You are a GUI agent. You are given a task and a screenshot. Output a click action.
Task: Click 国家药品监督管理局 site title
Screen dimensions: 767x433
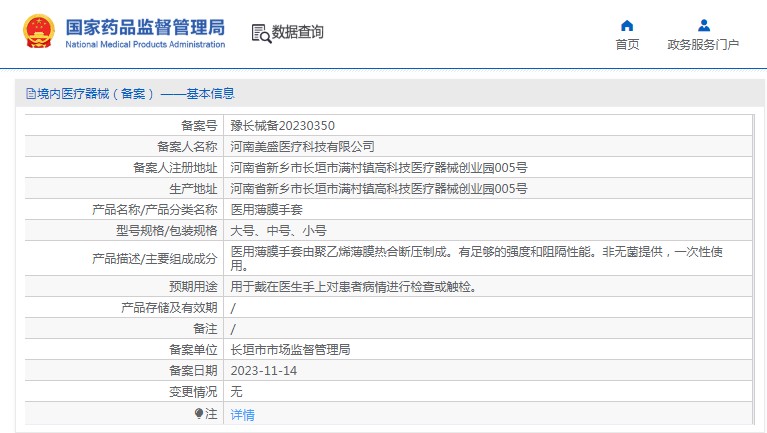[x=145, y=27]
